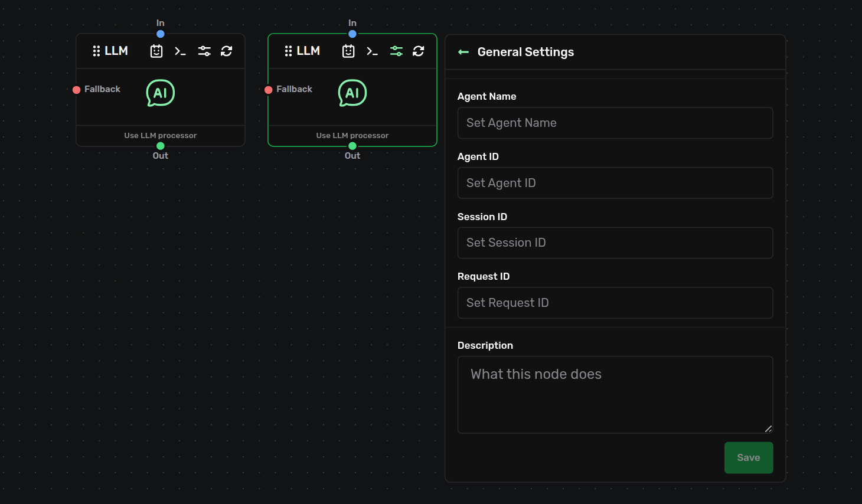Go back with the General Settings arrow

[x=463, y=52]
